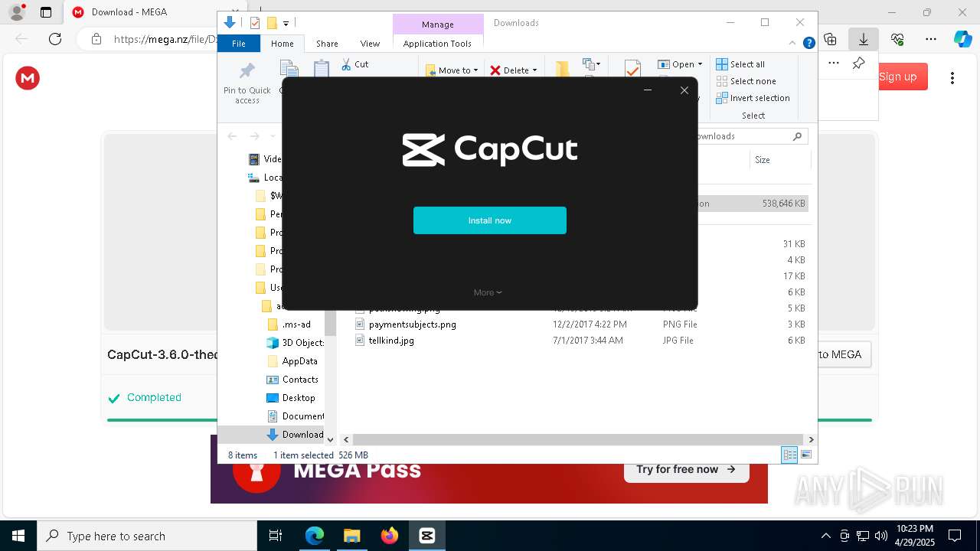
Task: Select the paymentsubjects.png file
Action: [412, 324]
